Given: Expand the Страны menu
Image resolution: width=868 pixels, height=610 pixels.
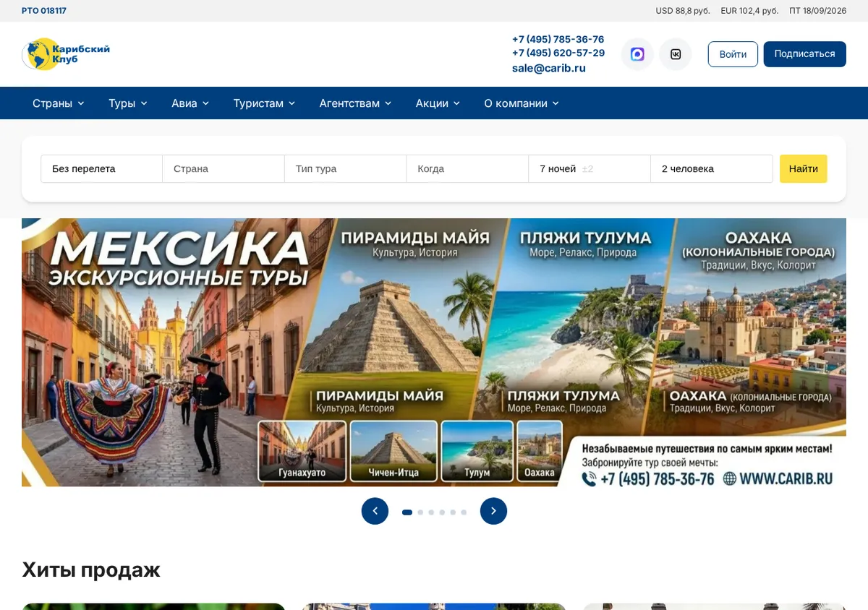Looking at the screenshot, I should click(x=59, y=103).
